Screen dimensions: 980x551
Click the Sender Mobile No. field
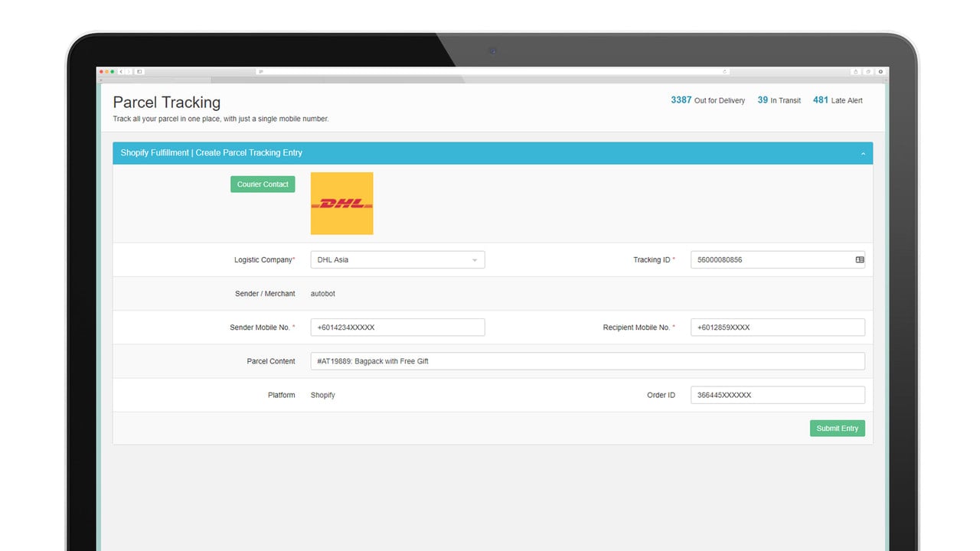click(397, 327)
